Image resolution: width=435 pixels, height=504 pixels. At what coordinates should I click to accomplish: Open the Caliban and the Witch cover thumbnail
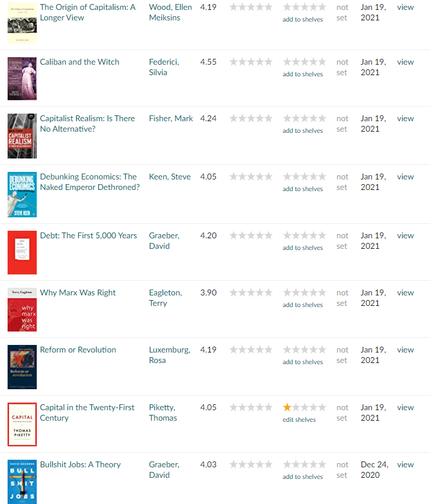22,78
